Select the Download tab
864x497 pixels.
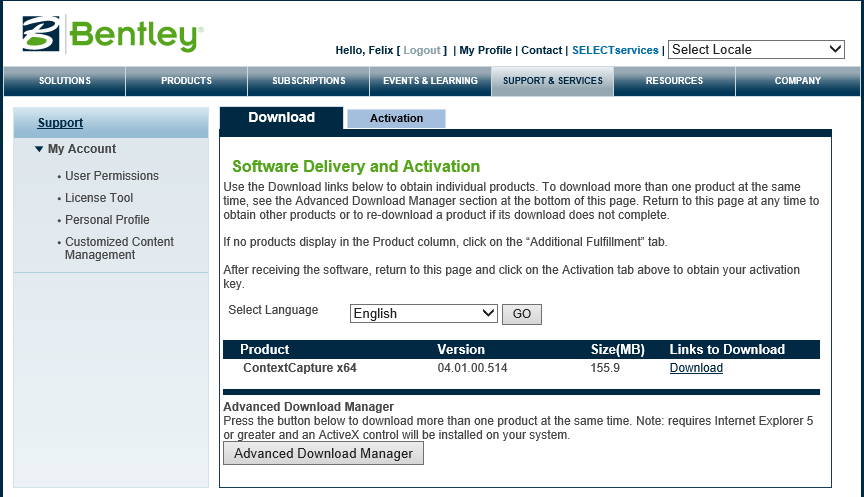pos(281,118)
